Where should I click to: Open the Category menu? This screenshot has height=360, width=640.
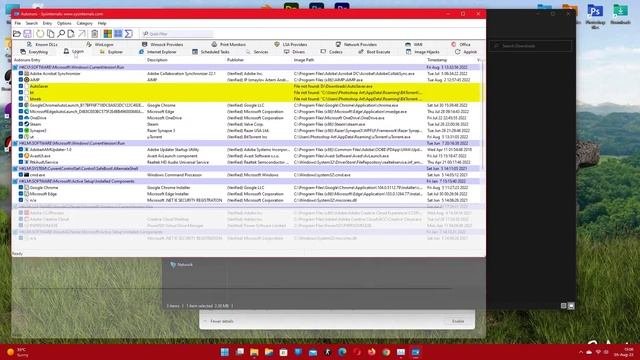84,23
